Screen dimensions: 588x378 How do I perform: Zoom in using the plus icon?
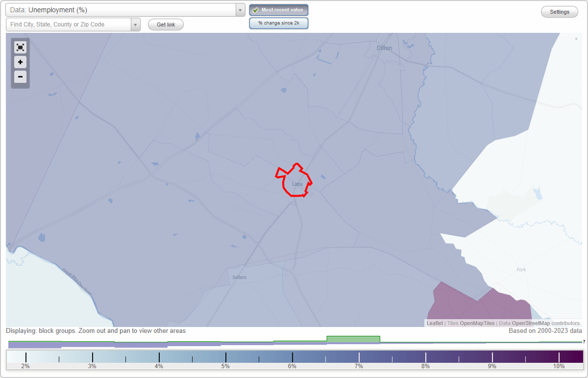tap(20, 62)
